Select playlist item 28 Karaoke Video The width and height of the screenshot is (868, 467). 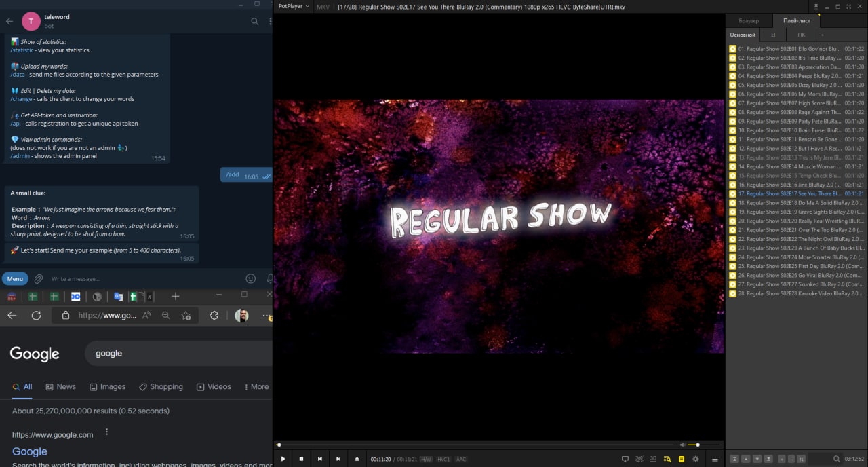coord(796,293)
